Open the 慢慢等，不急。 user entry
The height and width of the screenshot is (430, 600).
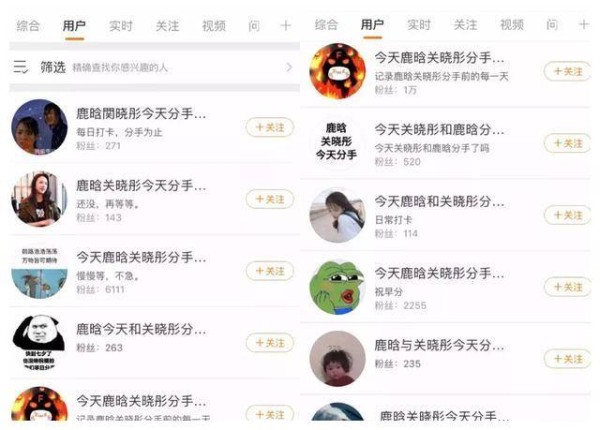(x=154, y=271)
